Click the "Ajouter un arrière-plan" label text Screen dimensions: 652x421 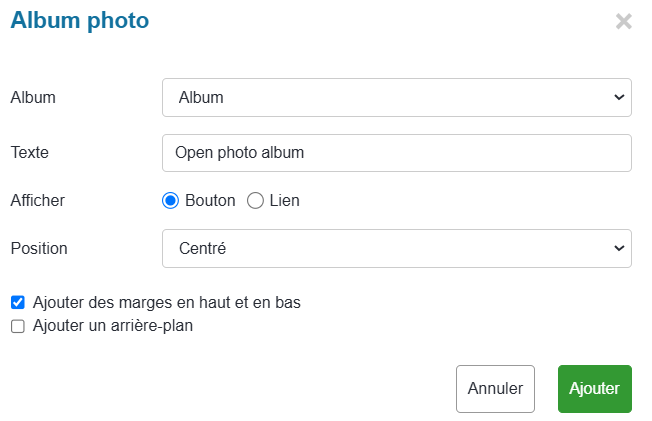pyautogui.click(x=112, y=326)
